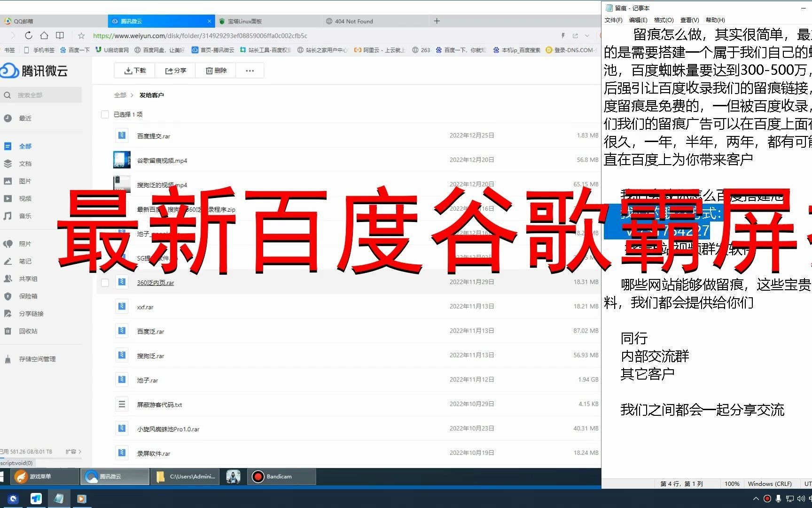Click the address bar URL field

(200, 36)
